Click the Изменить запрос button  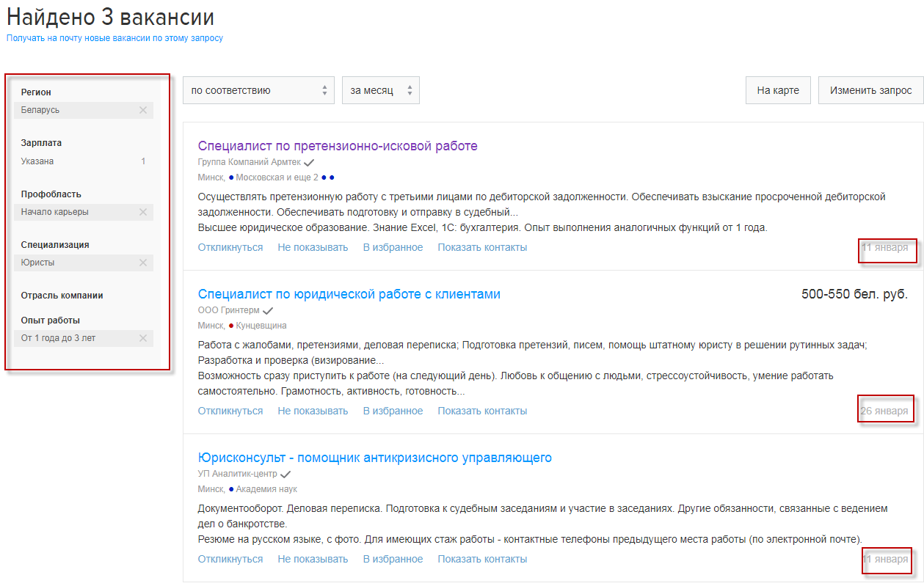coord(870,91)
